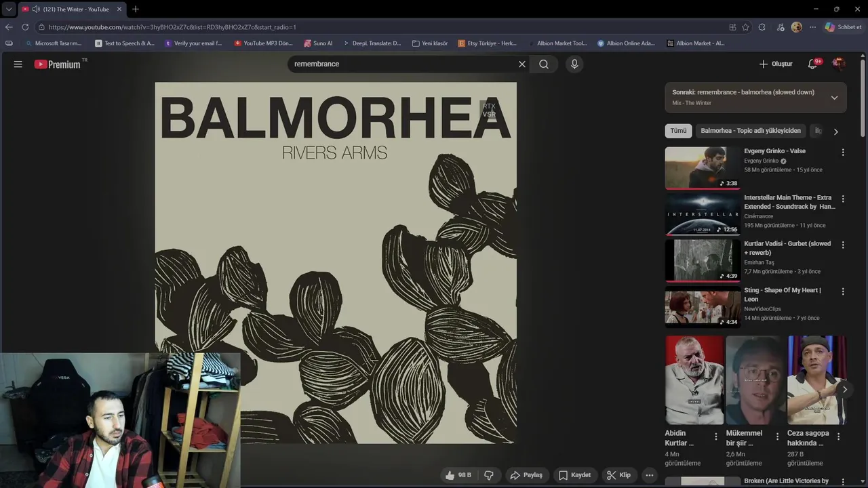Open options for Interstellar Main Theme video
This screenshot has width=868, height=488.
[x=843, y=199]
